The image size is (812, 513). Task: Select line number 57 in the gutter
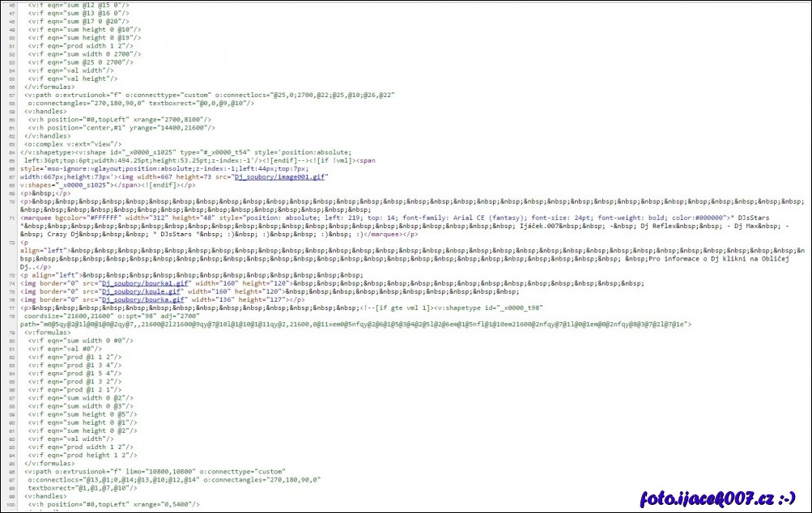coord(11,95)
